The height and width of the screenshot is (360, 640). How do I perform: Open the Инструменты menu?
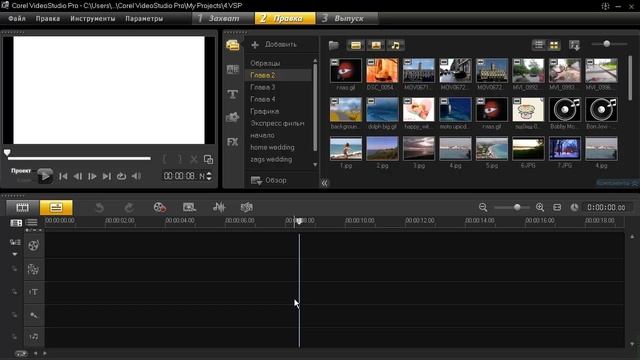pos(93,18)
